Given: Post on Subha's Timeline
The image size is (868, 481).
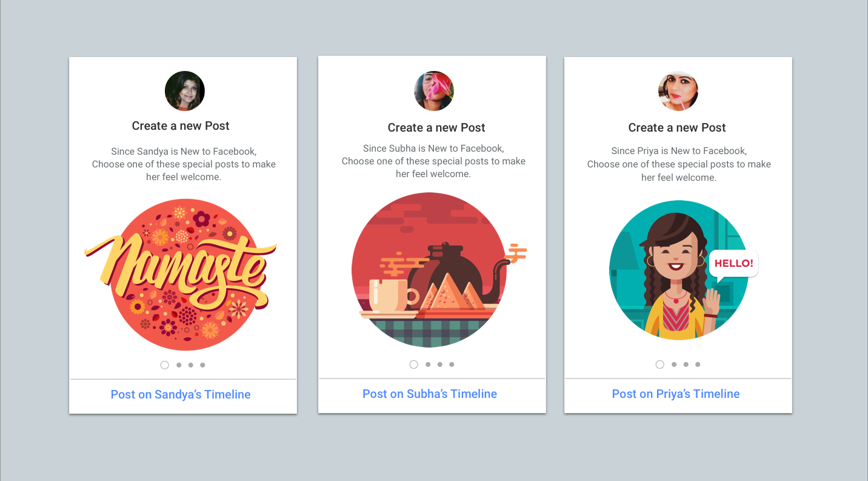Looking at the screenshot, I should coord(430,394).
